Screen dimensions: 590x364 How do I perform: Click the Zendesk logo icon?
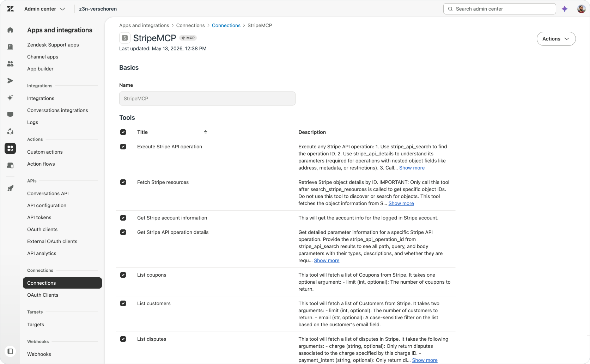(x=10, y=9)
